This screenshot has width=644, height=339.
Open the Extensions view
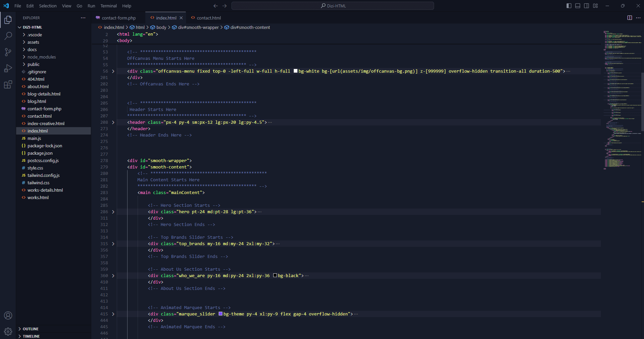click(8, 84)
